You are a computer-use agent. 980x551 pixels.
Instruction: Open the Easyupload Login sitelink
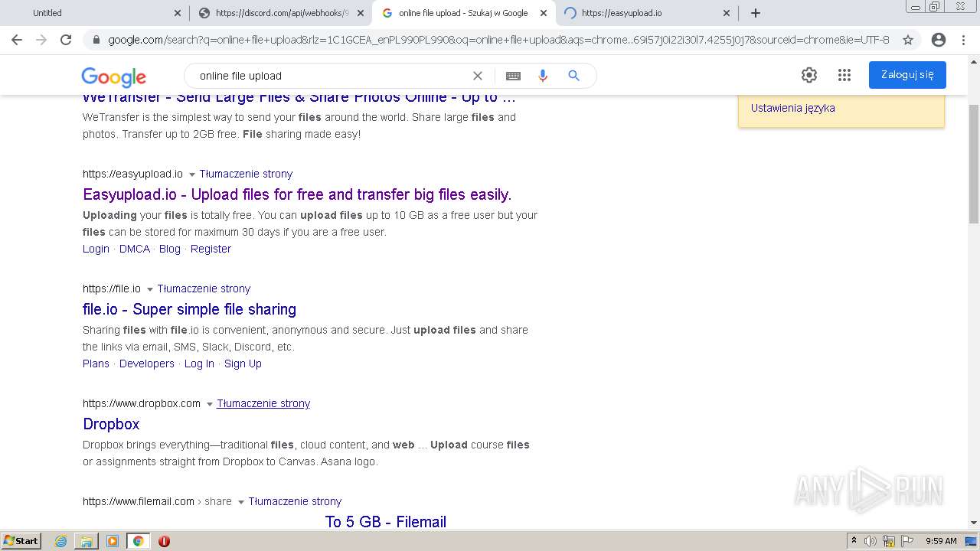96,249
